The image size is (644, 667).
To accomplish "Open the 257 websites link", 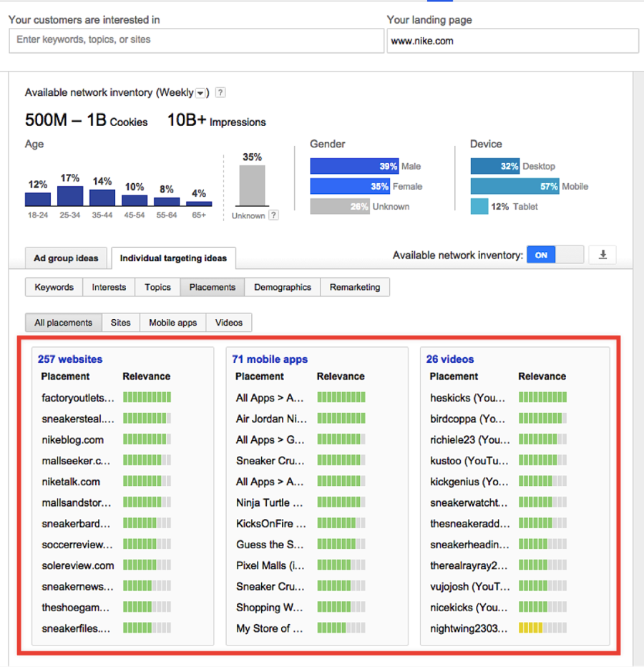I will [x=70, y=359].
